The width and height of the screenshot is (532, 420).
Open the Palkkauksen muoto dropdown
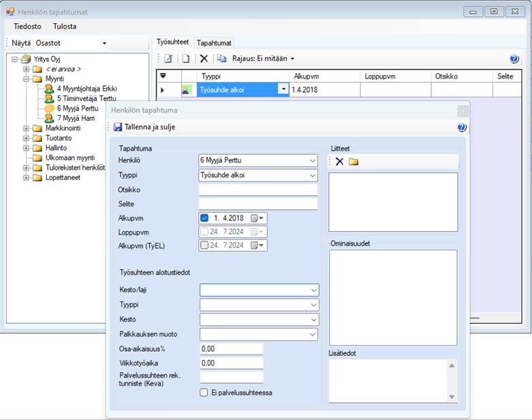pyautogui.click(x=312, y=334)
